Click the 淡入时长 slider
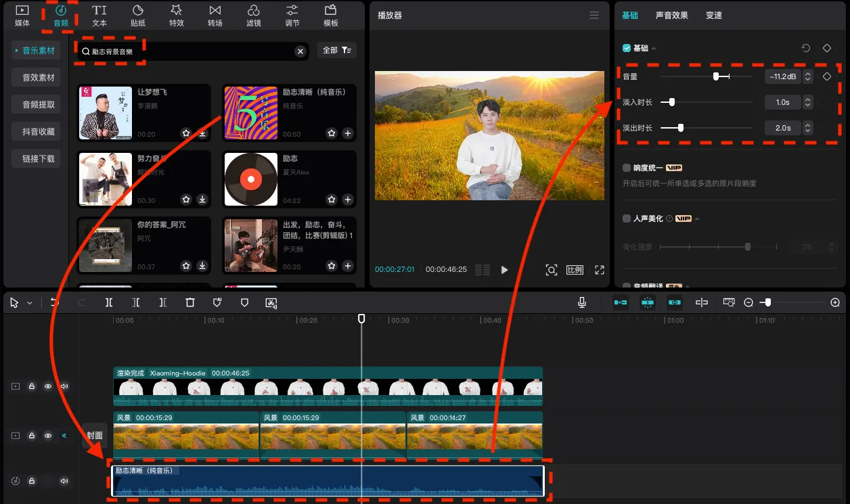The height and width of the screenshot is (504, 850). click(x=707, y=102)
